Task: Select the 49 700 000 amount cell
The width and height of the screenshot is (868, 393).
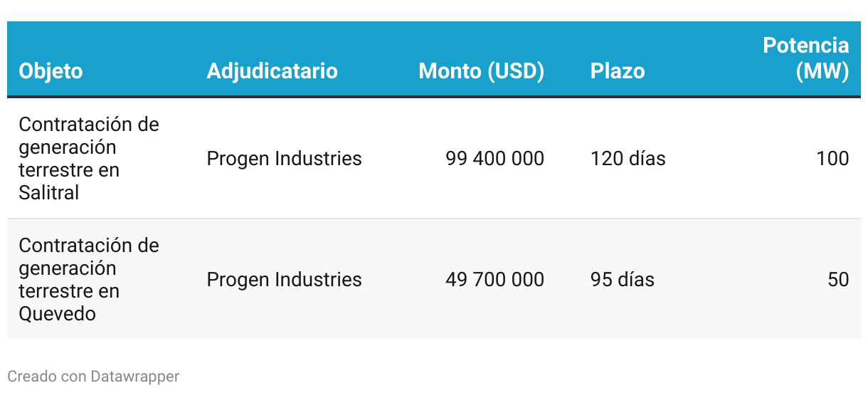Action: 494,279
